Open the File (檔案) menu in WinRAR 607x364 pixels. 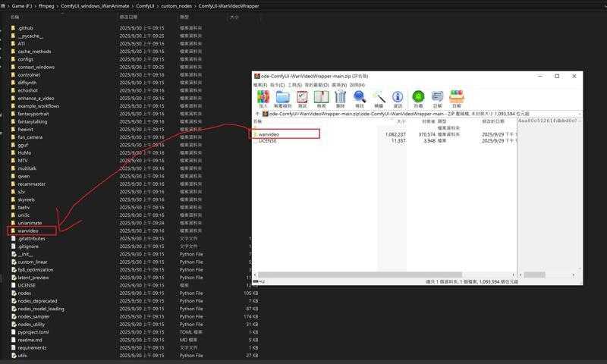pos(261,85)
